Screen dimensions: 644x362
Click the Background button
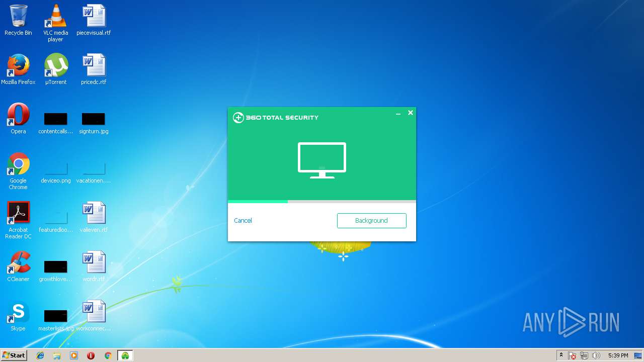[x=372, y=221]
